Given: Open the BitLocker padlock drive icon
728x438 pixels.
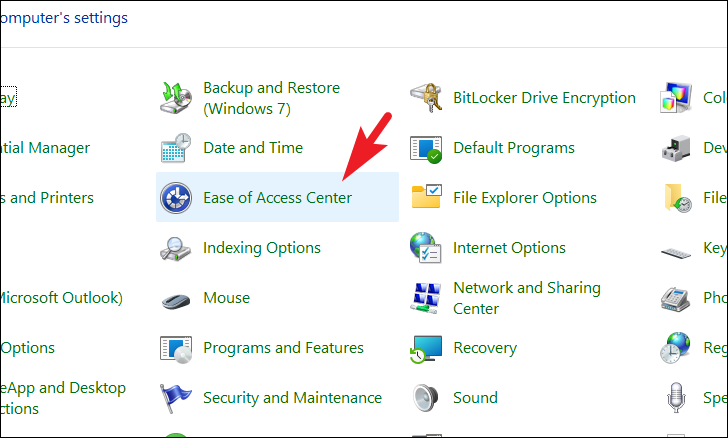Looking at the screenshot, I should pyautogui.click(x=426, y=98).
